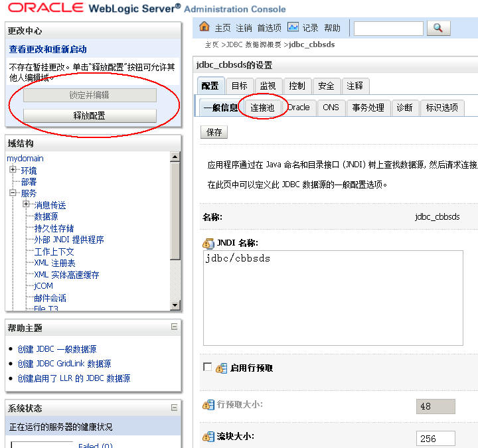
Task: Open 首选项 from the toolbar
Action: [269, 29]
